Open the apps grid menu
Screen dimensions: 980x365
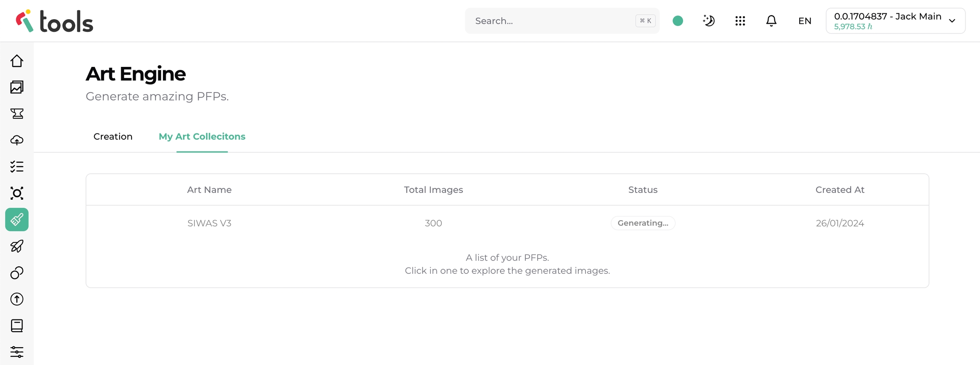740,21
